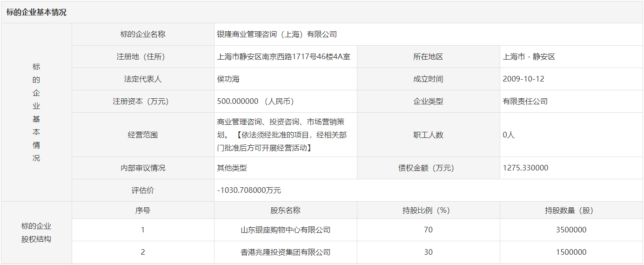Select capital value 500.000000（人民币）
This screenshot has width=644, height=265.
[257, 102]
